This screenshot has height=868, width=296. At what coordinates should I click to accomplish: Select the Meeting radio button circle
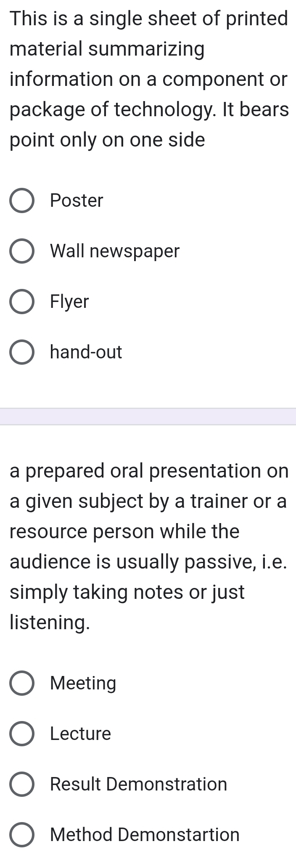pos(22,683)
